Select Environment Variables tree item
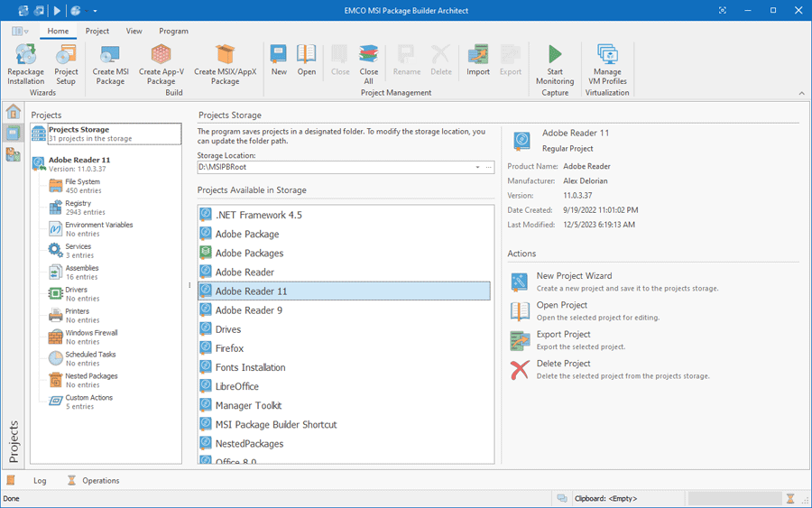Viewport: 812px width, 508px height. coord(90,229)
